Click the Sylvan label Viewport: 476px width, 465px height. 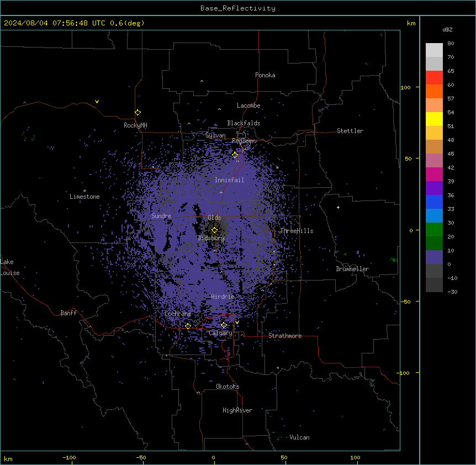coord(215,135)
